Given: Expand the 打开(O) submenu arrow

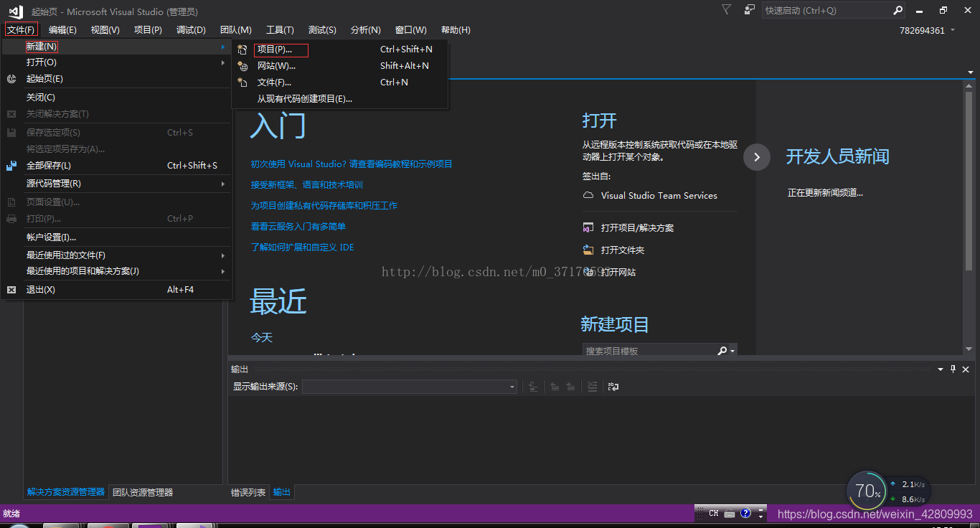Looking at the screenshot, I should 223,62.
